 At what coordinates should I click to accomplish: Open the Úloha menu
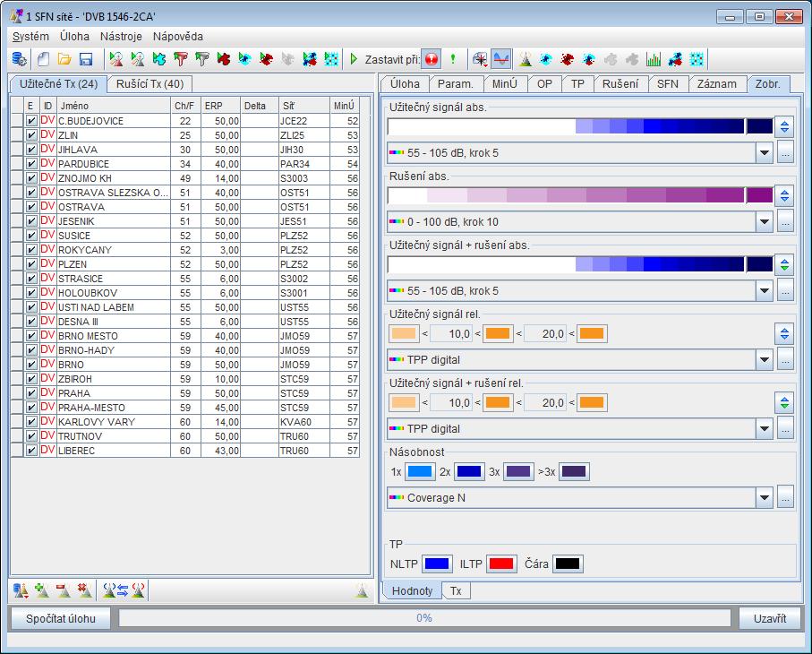74,36
